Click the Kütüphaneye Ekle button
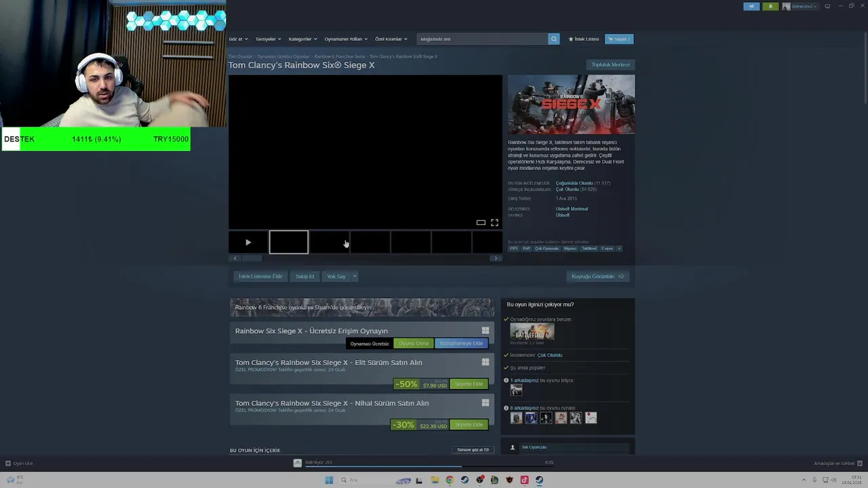The image size is (868, 488). click(461, 343)
